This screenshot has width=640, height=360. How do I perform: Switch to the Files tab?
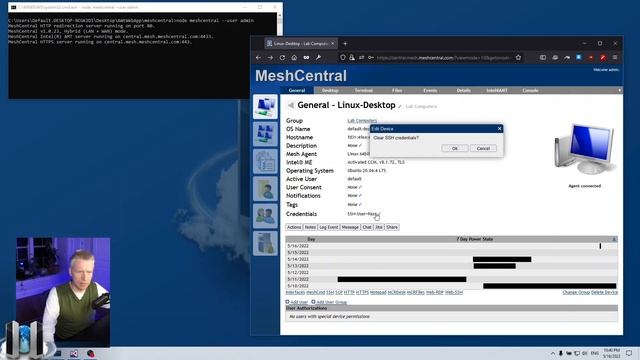click(x=397, y=90)
